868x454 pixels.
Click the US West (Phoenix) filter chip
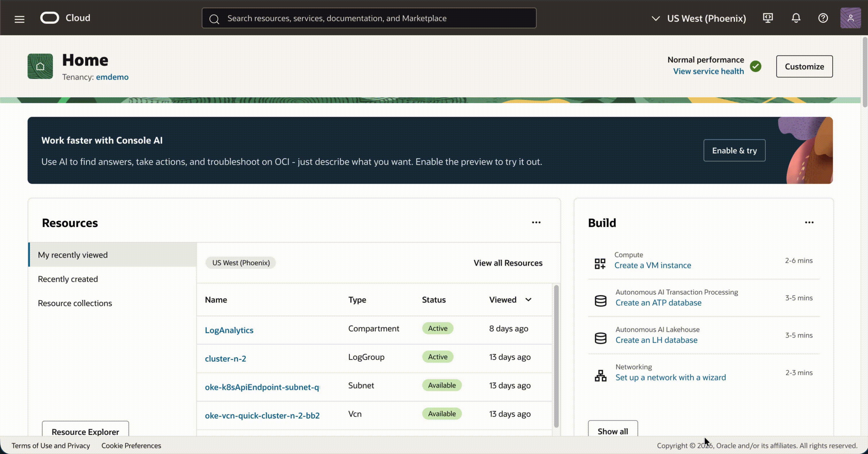241,263
